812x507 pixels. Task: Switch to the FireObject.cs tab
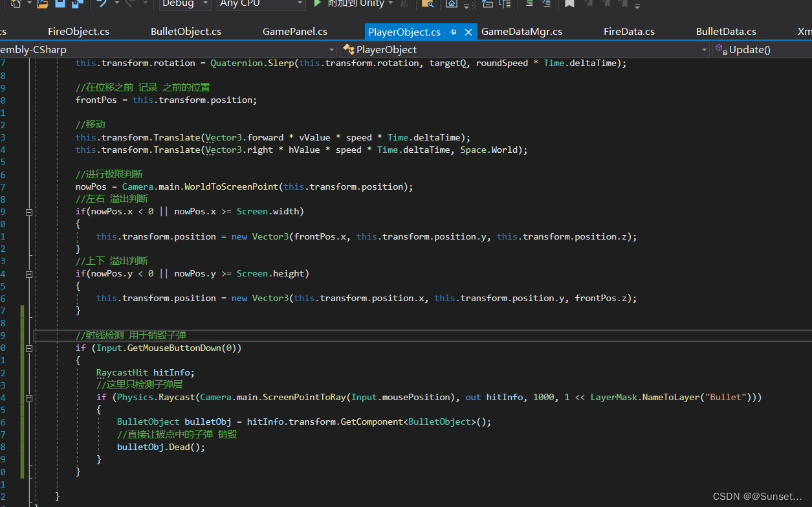coord(78,31)
